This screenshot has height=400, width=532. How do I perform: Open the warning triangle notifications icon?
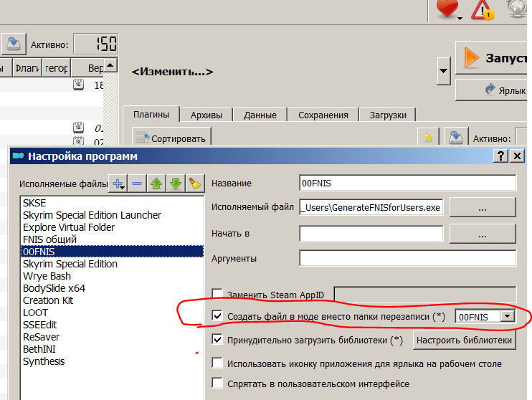pos(482,9)
